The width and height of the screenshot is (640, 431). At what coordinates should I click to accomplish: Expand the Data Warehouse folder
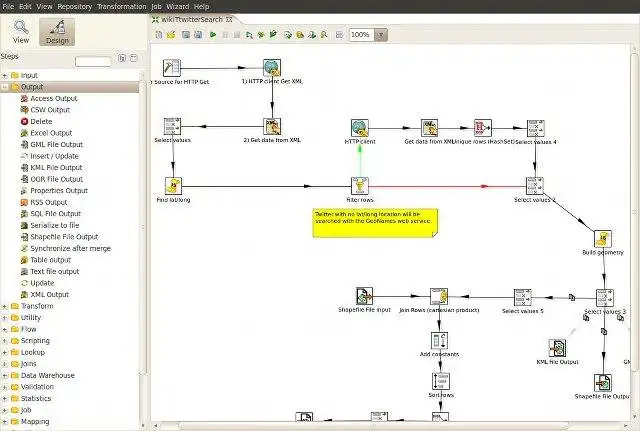(x=4, y=375)
